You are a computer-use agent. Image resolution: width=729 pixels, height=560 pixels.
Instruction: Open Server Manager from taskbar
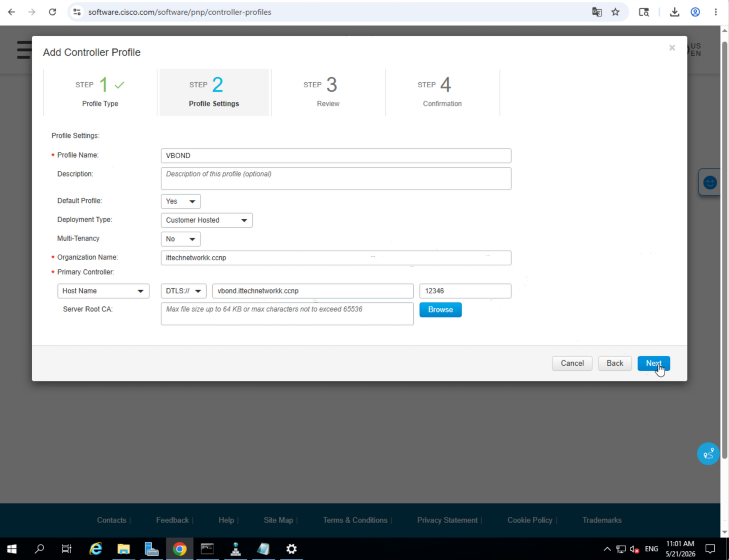point(151,549)
